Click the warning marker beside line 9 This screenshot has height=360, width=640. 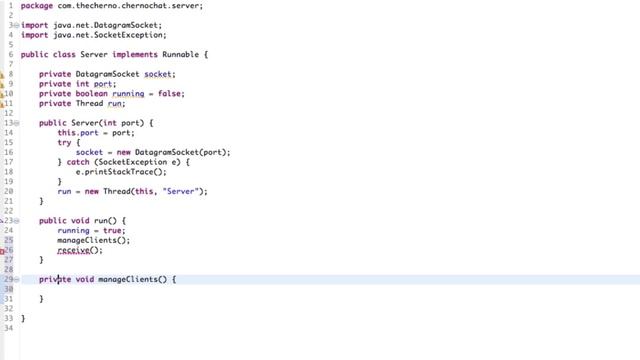2,84
